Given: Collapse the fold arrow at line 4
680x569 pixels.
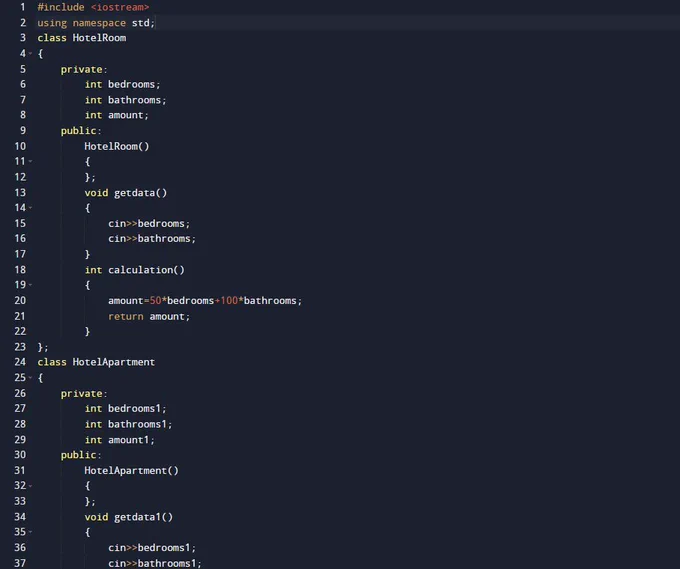Looking at the screenshot, I should [30, 54].
